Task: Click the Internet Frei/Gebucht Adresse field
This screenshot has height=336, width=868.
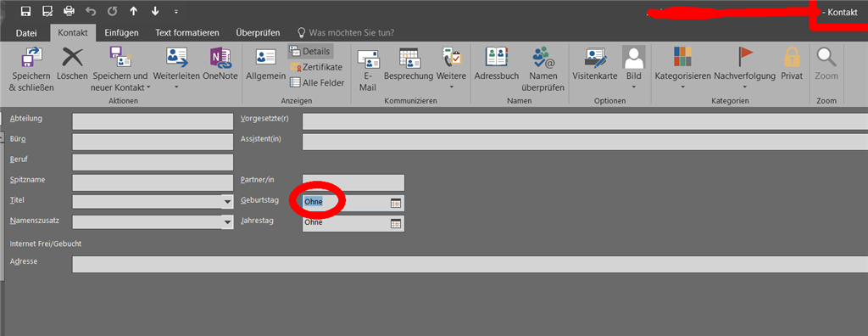Action: [470, 265]
